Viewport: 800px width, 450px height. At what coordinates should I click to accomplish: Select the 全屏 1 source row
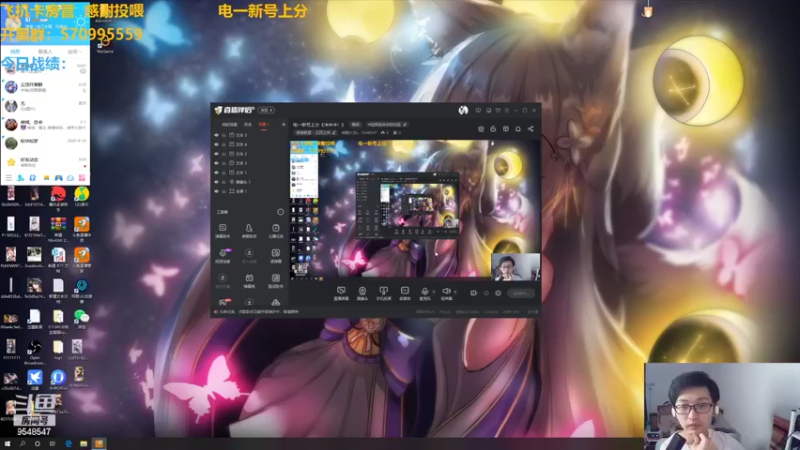[x=250, y=191]
